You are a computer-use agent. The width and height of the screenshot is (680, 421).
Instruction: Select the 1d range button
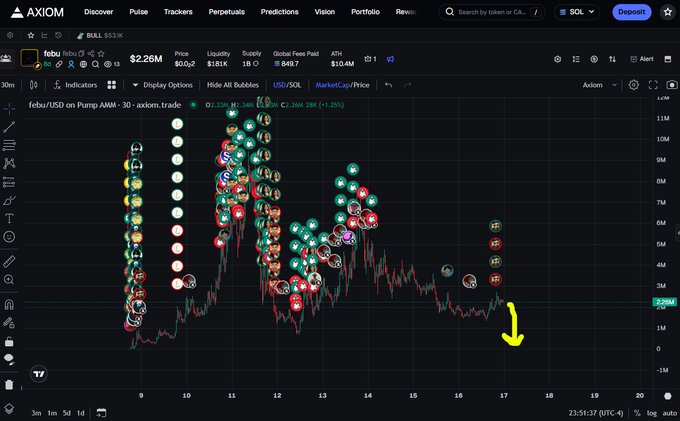pyautogui.click(x=81, y=413)
